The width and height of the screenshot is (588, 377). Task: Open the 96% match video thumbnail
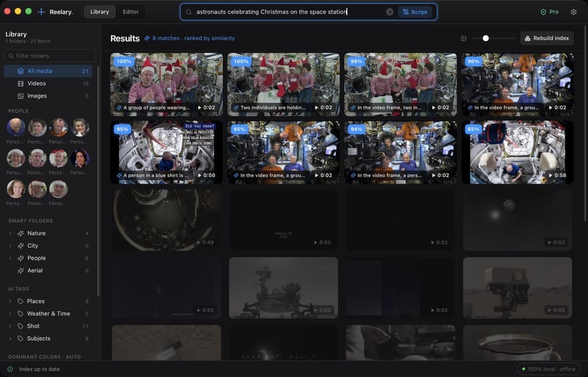[x=517, y=84]
